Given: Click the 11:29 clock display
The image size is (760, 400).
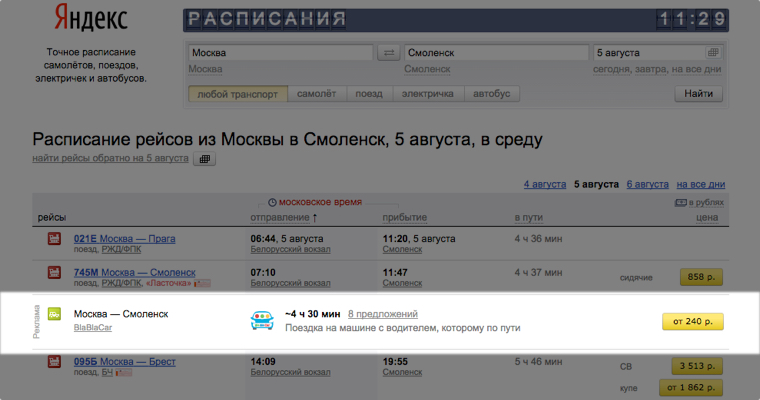Looking at the screenshot, I should pos(692,19).
